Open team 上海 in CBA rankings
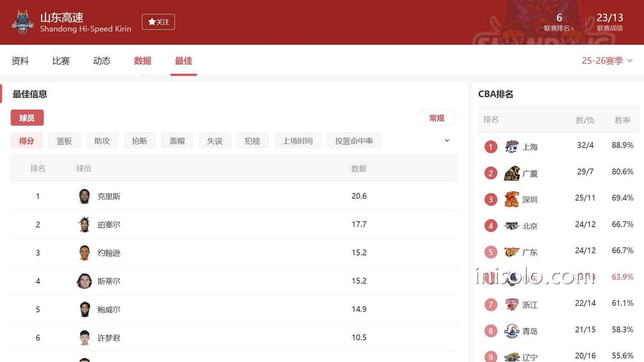Image resolution: width=644 pixels, height=362 pixels. coord(530,147)
